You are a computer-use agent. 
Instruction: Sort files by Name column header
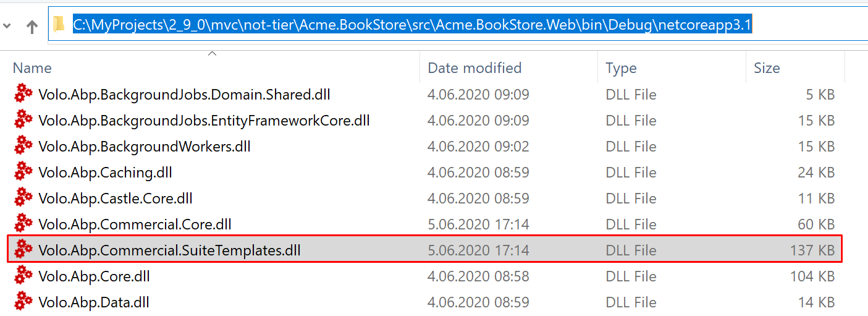pyautogui.click(x=32, y=68)
